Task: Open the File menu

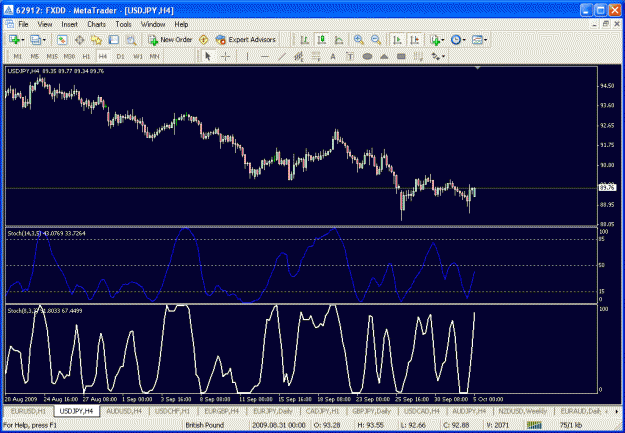Action: (24, 24)
